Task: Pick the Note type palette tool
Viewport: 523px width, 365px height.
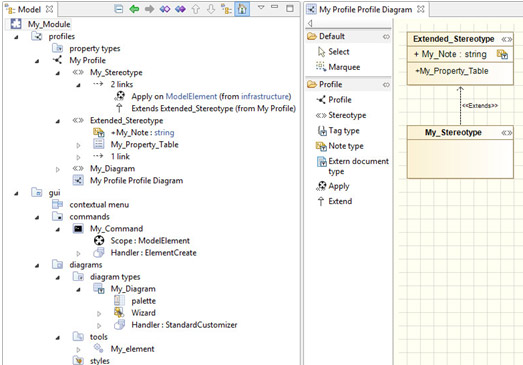Action: [340, 146]
